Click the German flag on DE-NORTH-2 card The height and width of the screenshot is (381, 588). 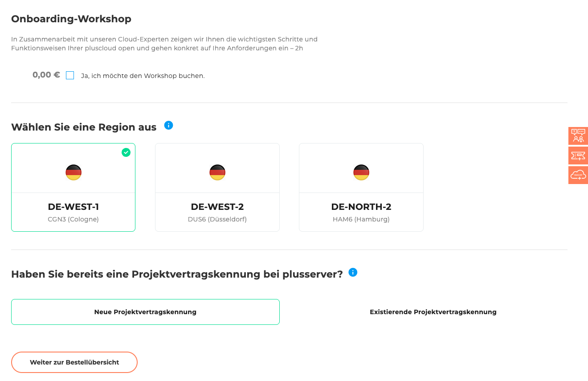(x=361, y=172)
